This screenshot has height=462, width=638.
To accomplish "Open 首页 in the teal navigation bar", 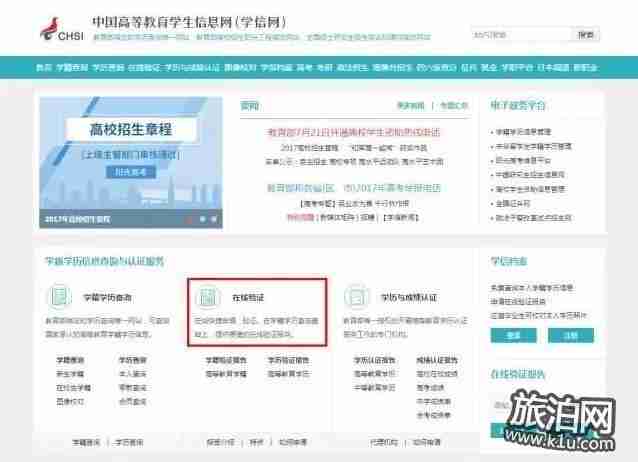I will point(44,68).
